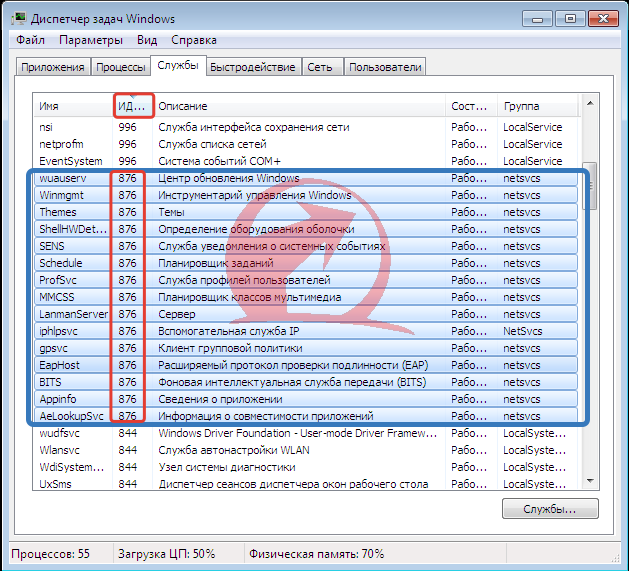Click the scrollbar up arrow
Viewport: 629px width, 571px height.
tap(590, 104)
